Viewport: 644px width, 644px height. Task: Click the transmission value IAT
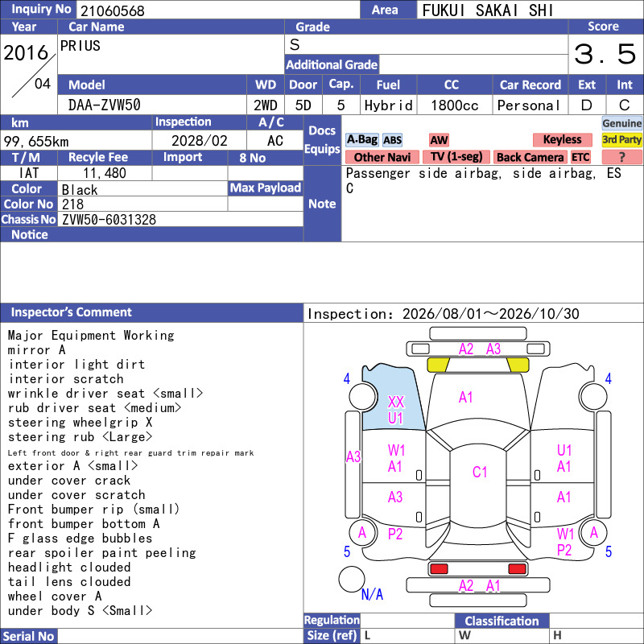tap(29, 173)
